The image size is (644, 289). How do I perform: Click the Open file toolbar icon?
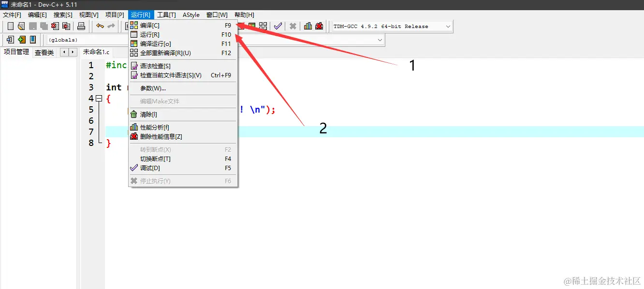tap(21, 26)
